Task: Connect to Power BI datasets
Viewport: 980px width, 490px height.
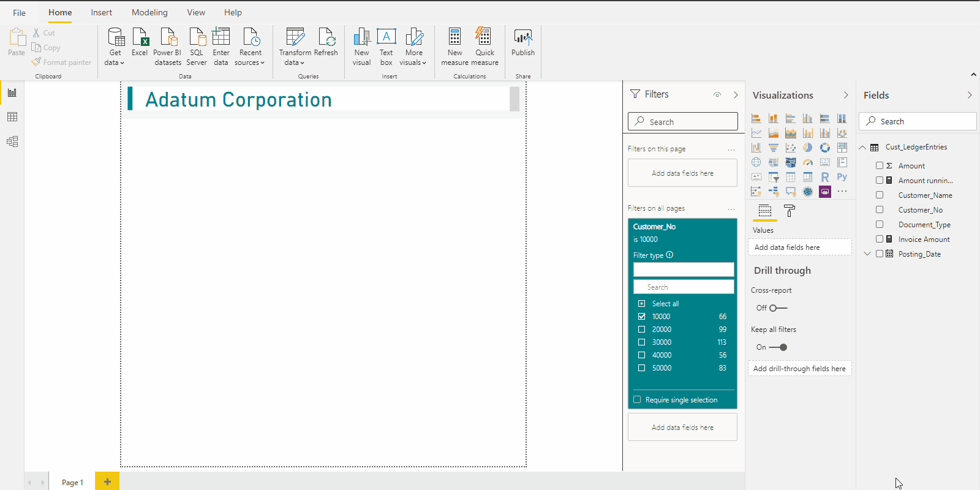Action: point(168,47)
